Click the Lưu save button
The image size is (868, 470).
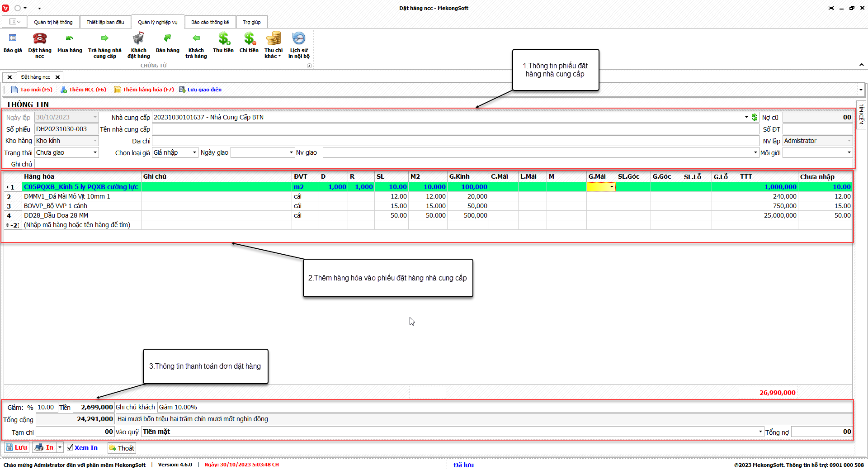click(x=17, y=447)
